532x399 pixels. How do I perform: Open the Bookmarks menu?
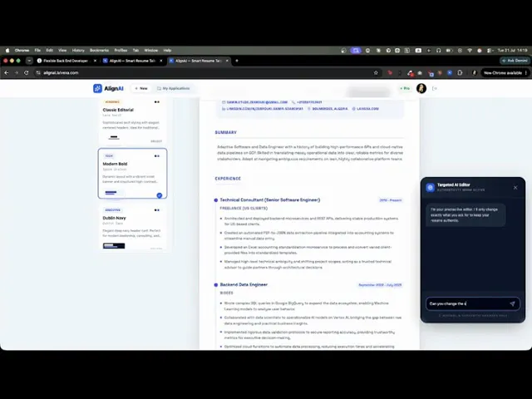click(x=99, y=50)
